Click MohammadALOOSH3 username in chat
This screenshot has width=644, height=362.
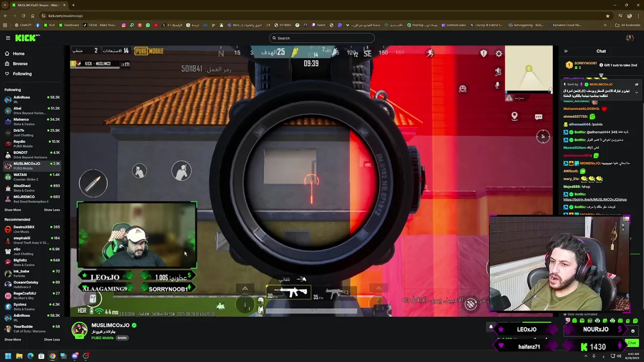click(x=581, y=109)
